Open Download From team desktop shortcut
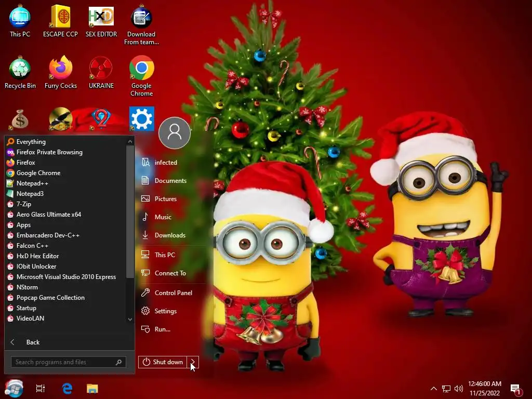The image size is (532, 399). click(x=141, y=25)
